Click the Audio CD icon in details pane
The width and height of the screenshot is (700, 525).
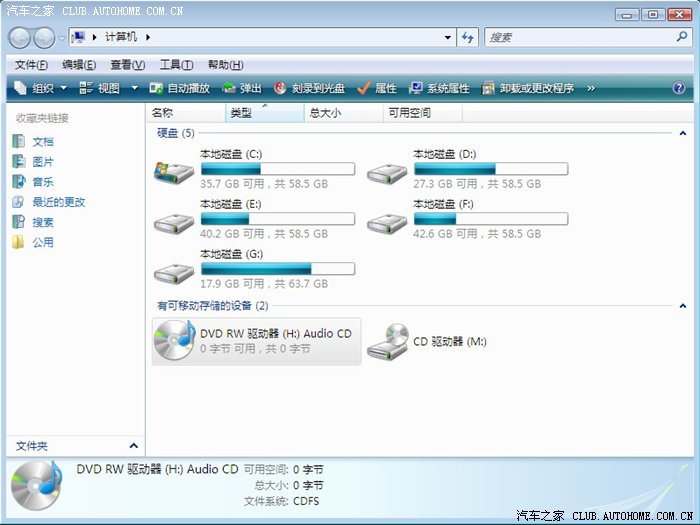[37, 486]
